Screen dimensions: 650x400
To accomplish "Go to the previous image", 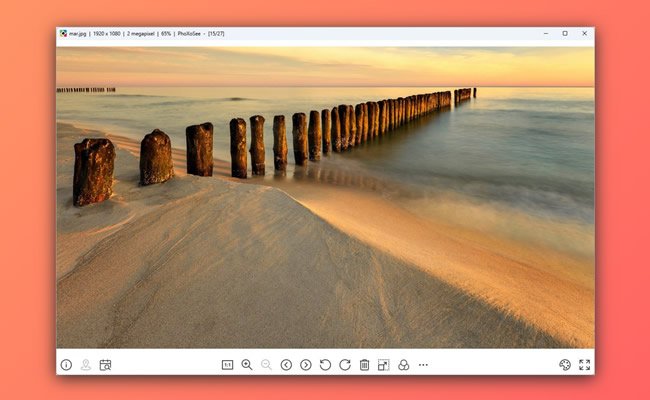I will point(286,365).
